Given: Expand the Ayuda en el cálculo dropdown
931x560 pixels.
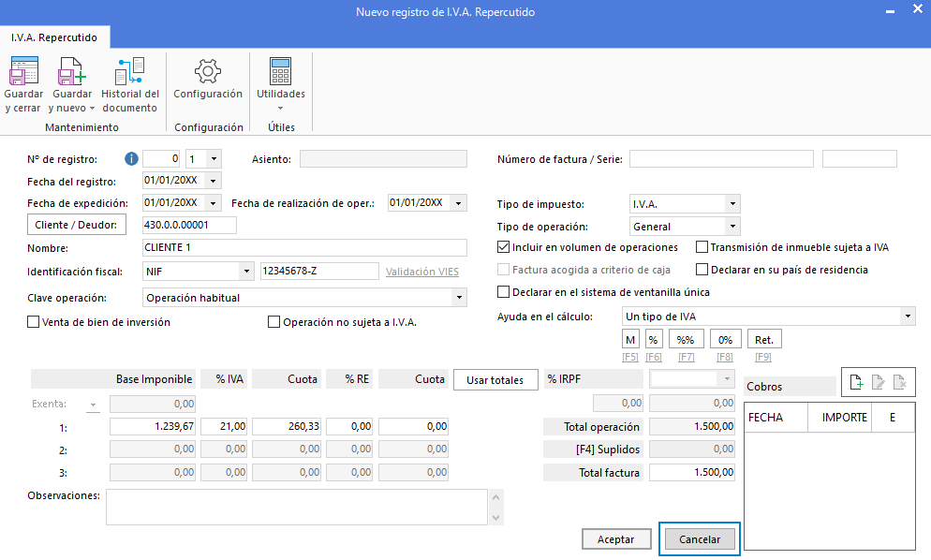Looking at the screenshot, I should [x=908, y=317].
